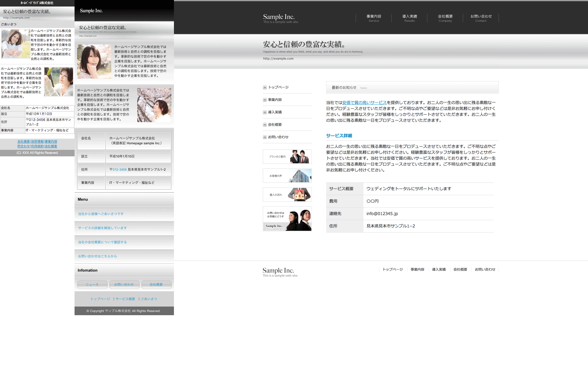Open the 導入の流れ house banner
Viewport: 588px width, 373px height.
click(x=287, y=195)
